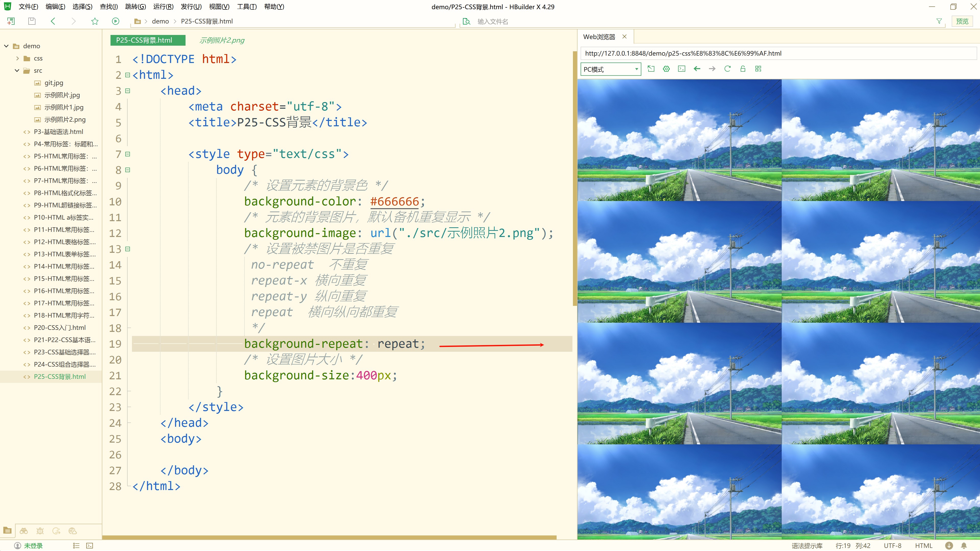980x551 pixels.
Task: Toggle the document outline list icon
Action: click(x=76, y=546)
